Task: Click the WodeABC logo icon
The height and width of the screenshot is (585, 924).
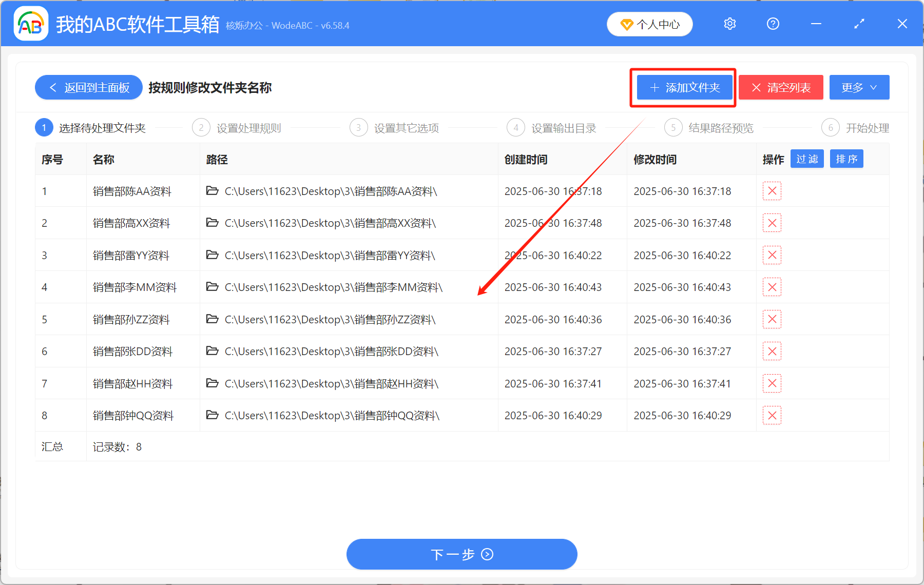Action: pyautogui.click(x=30, y=24)
